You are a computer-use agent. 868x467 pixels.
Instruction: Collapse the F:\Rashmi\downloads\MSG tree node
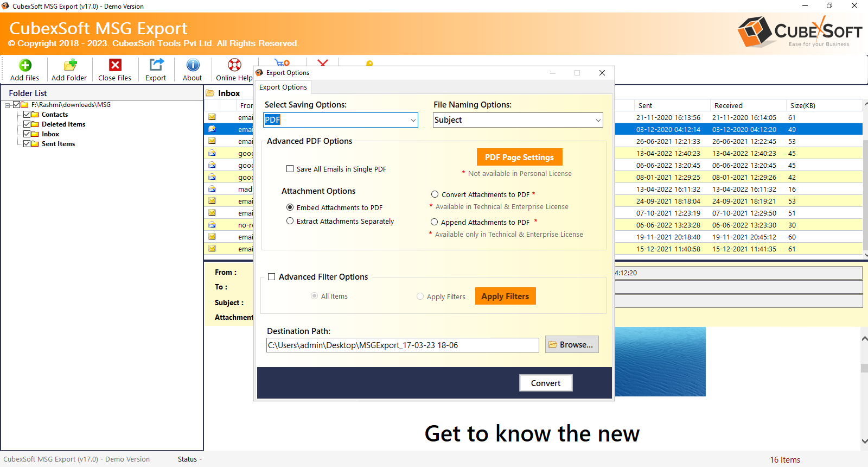point(8,105)
